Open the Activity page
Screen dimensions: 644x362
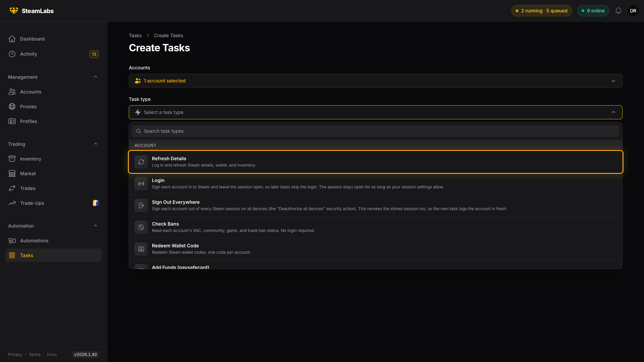point(54,54)
